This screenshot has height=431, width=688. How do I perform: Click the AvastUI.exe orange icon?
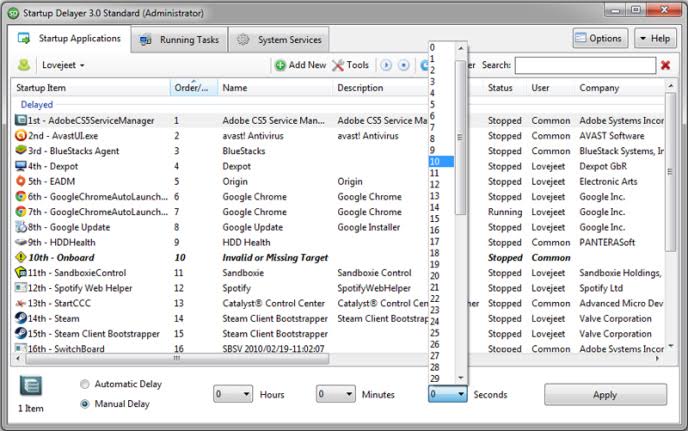[x=21, y=135]
